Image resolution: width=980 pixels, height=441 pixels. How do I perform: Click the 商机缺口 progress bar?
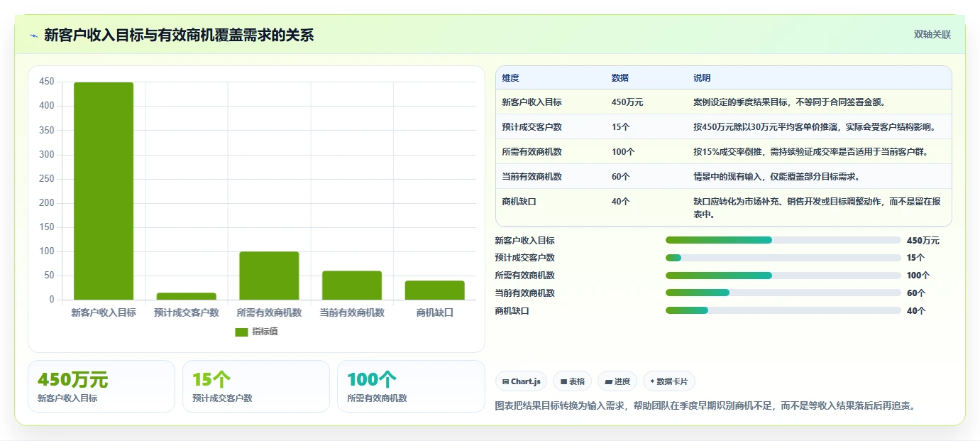[783, 310]
